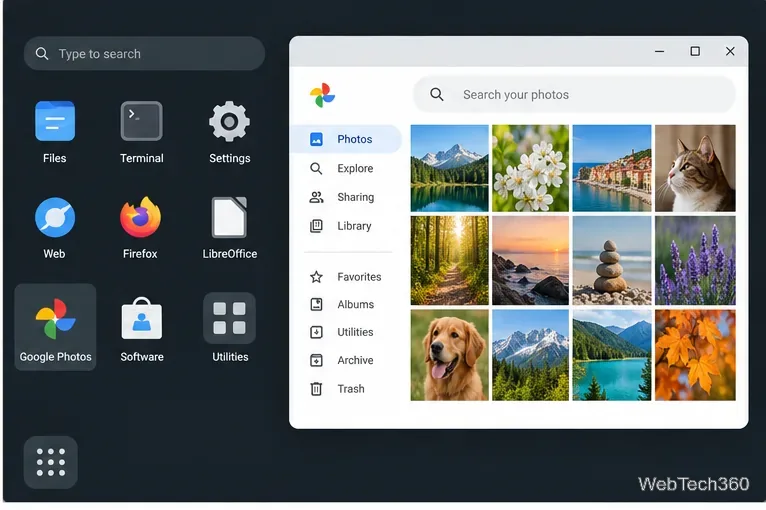Click the Explore magnifier icon in the sidebar
766x510 pixels.
tap(316, 169)
